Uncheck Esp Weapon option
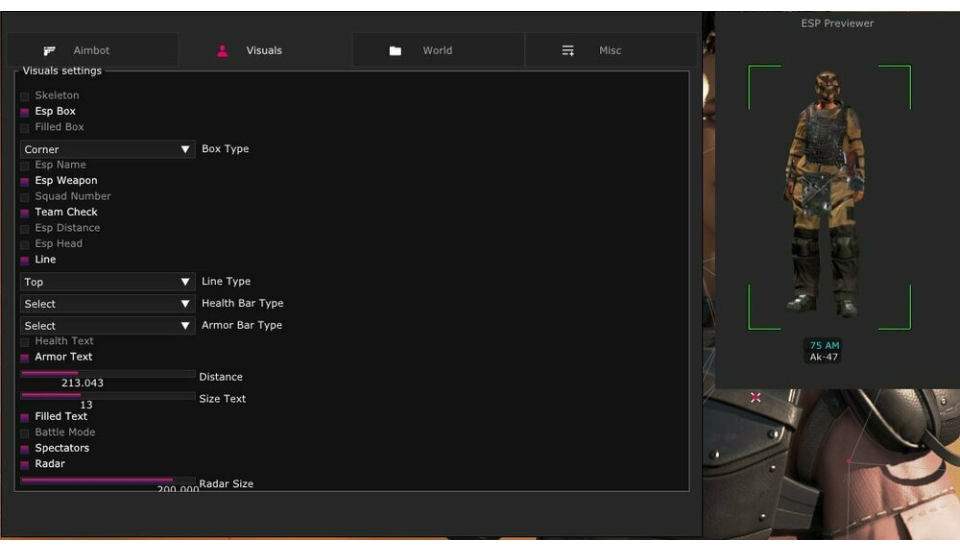Viewport: 960px width, 551px height. [24, 181]
